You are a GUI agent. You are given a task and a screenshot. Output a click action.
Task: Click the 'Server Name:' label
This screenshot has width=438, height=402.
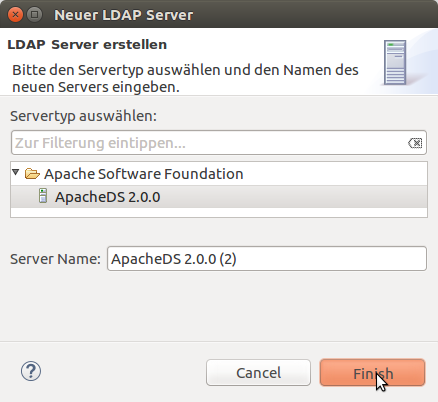point(55,259)
